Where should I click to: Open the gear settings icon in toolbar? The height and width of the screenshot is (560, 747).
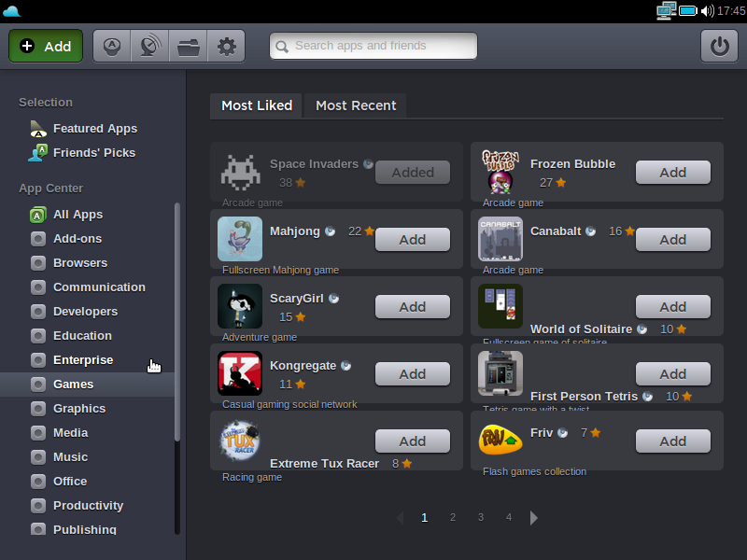(x=226, y=46)
